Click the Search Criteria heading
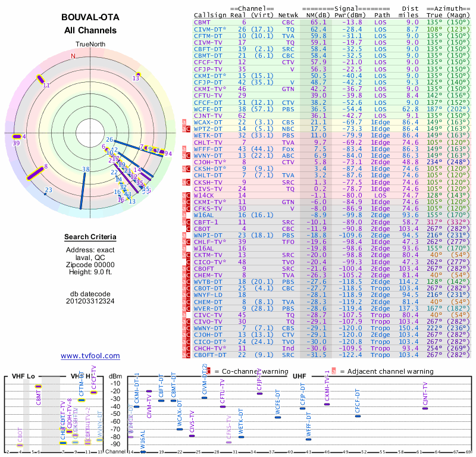This screenshot has width=476, height=457. (90, 237)
